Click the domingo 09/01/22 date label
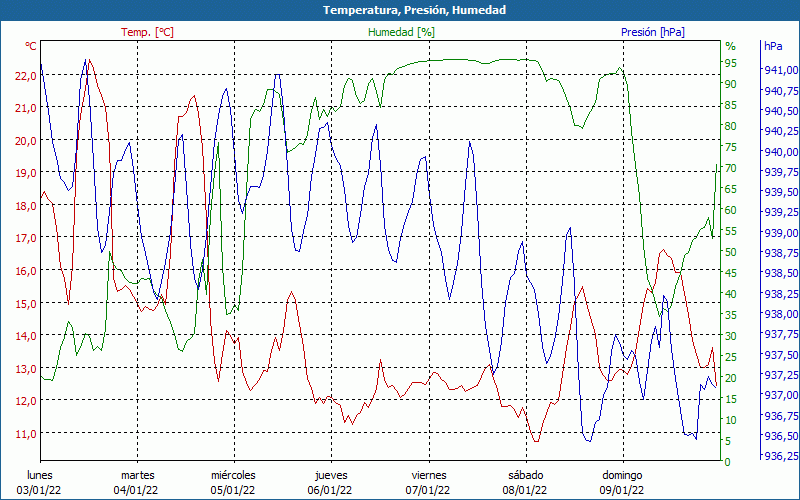 (x=622, y=483)
